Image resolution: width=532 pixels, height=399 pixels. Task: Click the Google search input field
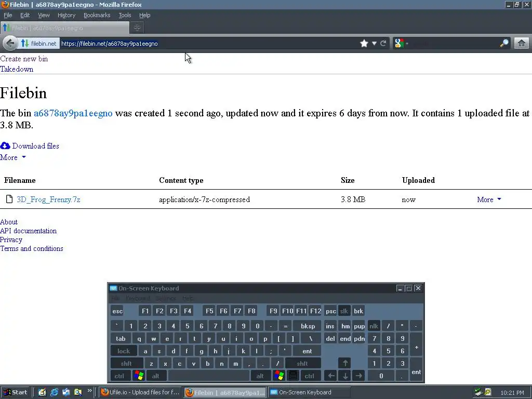454,43
